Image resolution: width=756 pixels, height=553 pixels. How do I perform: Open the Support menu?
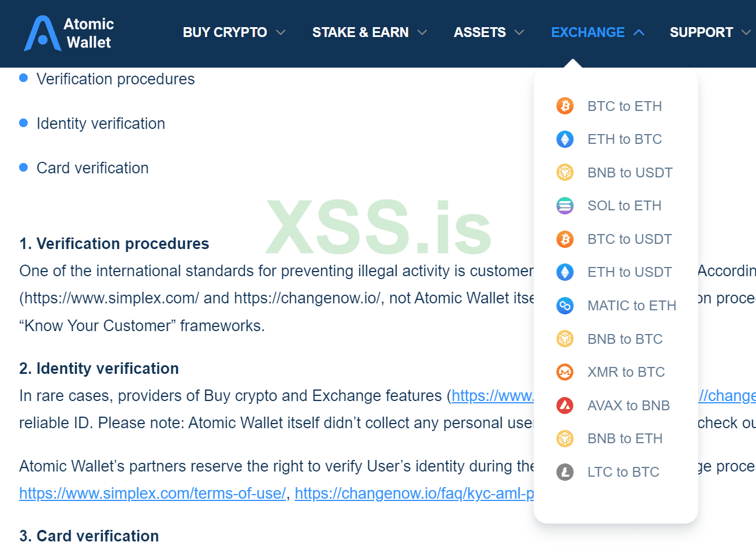(x=709, y=32)
